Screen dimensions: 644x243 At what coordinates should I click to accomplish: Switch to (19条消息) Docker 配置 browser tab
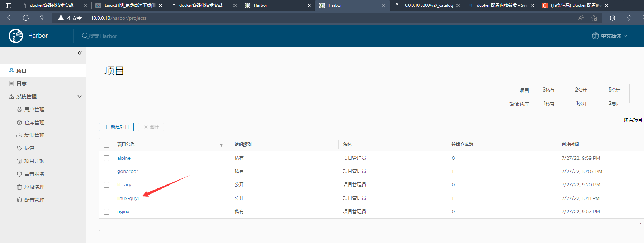(x=576, y=5)
